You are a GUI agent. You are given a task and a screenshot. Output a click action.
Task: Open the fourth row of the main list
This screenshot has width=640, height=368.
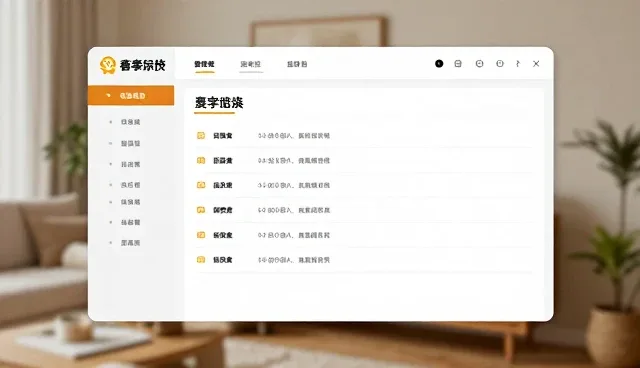(363, 210)
